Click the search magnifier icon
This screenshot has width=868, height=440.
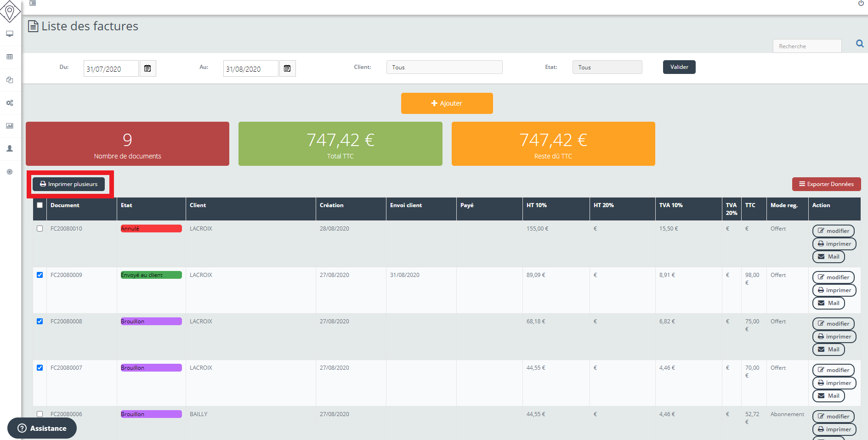click(x=859, y=44)
